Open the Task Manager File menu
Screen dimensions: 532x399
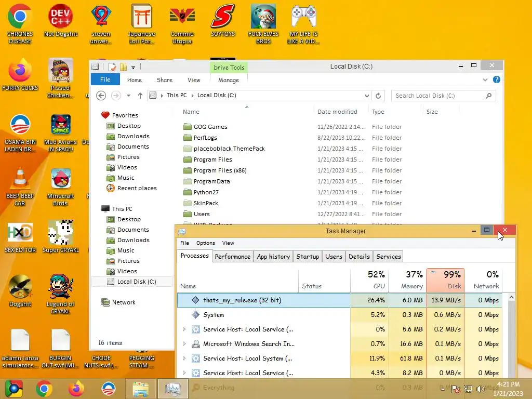(184, 243)
